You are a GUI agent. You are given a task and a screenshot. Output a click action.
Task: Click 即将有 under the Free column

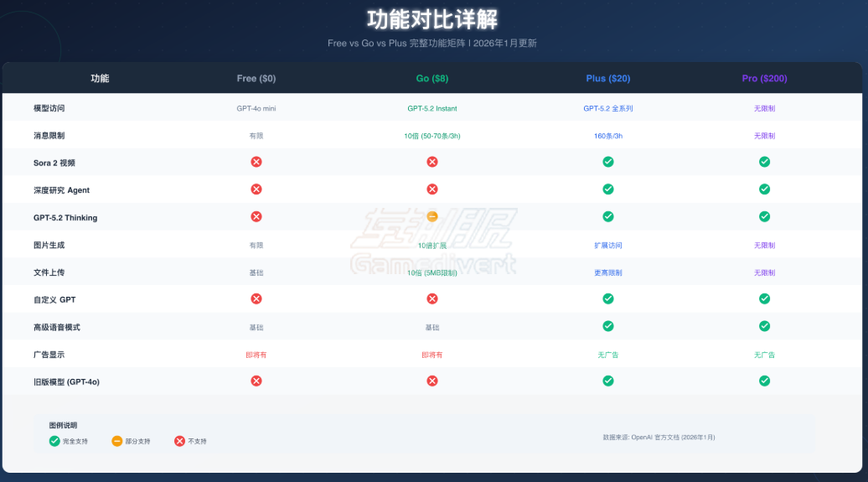(x=256, y=355)
